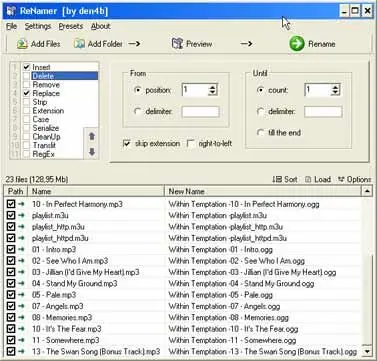Open the Sort option above file list
The image size is (377, 361).
point(285,179)
